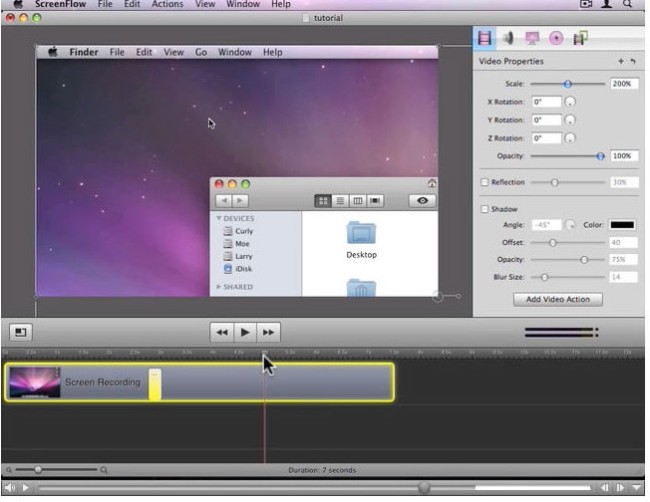Image resolution: width=650 pixels, height=502 pixels.
Task: Click the play button in the editor
Action: click(245, 332)
